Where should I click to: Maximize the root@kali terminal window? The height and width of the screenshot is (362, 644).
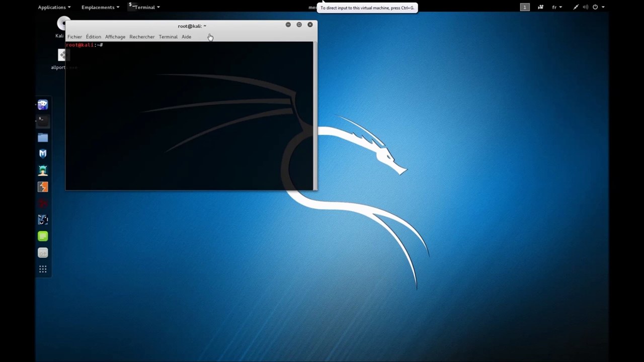pos(299,25)
